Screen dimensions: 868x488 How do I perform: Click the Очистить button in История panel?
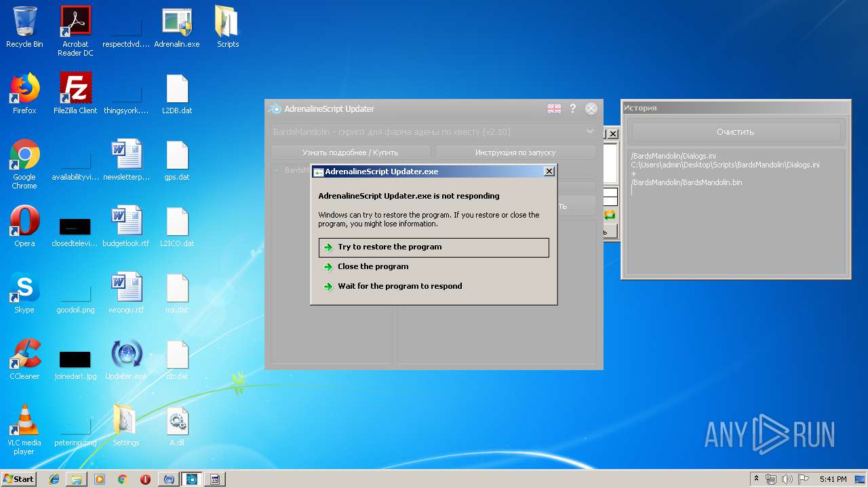pos(736,132)
